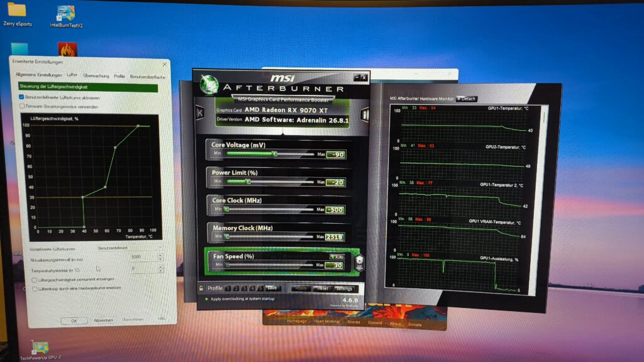
Task: Click the Core Voltage value field -90
Action: tap(336, 155)
